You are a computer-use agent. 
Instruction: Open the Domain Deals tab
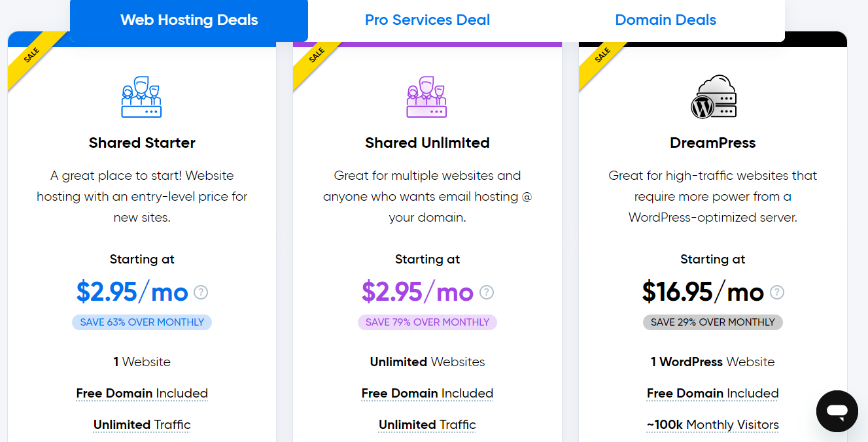pyautogui.click(x=665, y=20)
